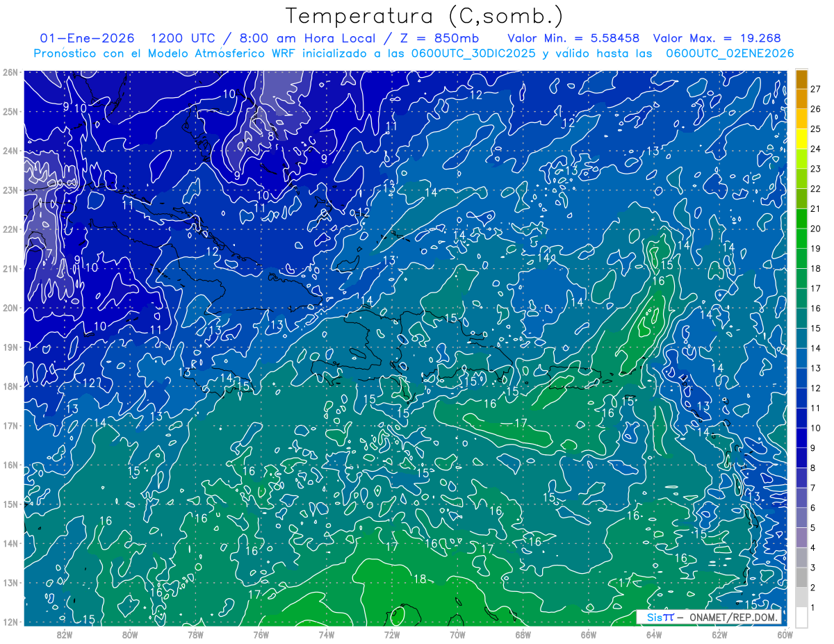Click the 18 contour label on the map
Viewport: 834px width, 644px height.
click(420, 579)
